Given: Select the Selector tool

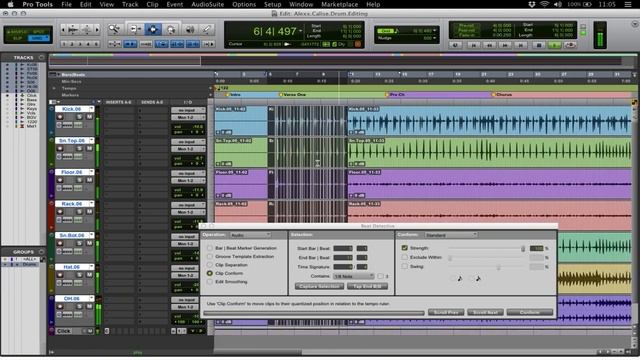Looking at the screenshot, I should (x=153, y=29).
